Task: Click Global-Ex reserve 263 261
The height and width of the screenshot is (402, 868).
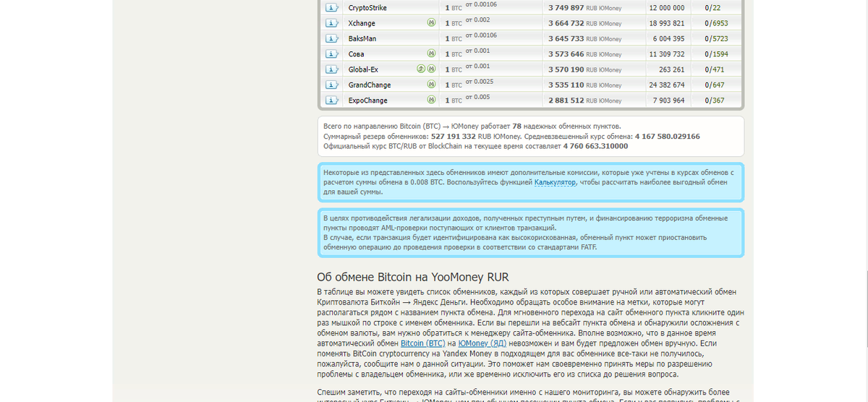Action: (672, 69)
